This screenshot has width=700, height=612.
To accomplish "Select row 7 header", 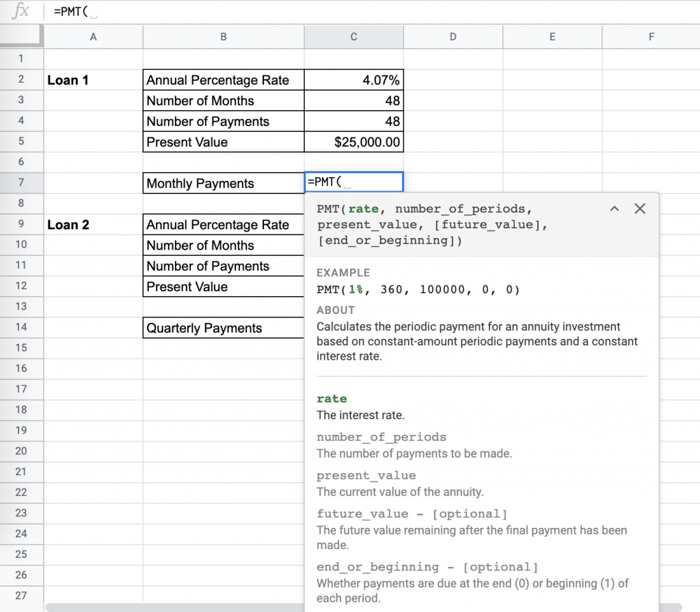I will [x=21, y=183].
